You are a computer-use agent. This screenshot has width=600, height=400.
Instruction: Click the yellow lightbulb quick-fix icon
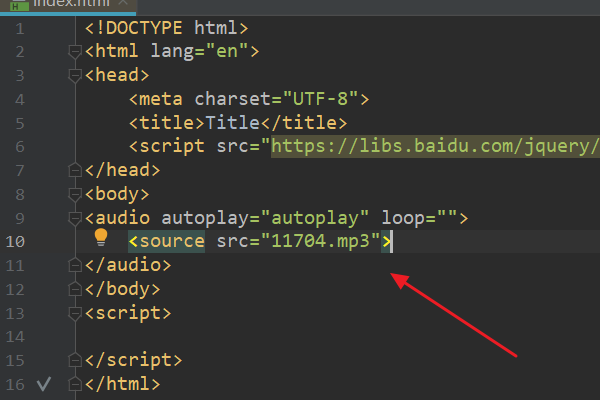tap(100, 238)
